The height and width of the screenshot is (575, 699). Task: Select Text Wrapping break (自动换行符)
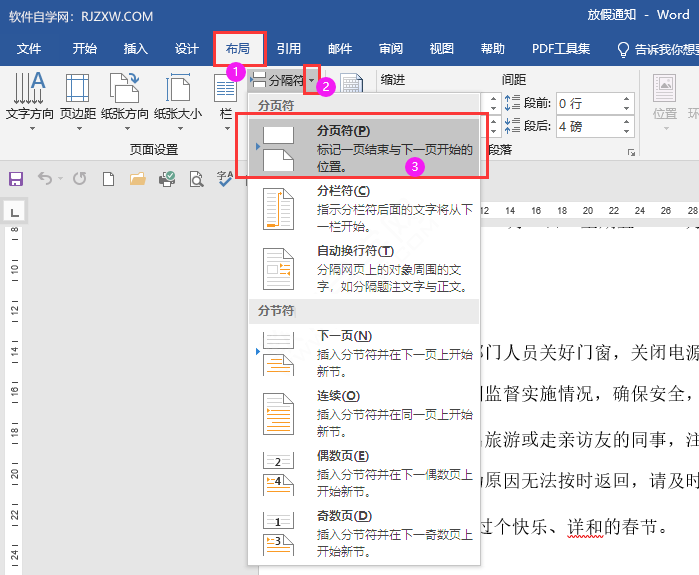pos(363,268)
